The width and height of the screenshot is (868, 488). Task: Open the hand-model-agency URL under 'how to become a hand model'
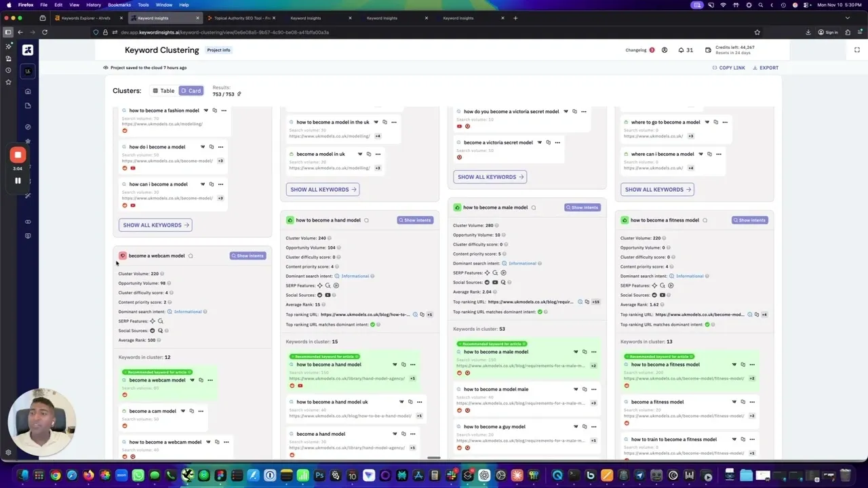click(347, 378)
